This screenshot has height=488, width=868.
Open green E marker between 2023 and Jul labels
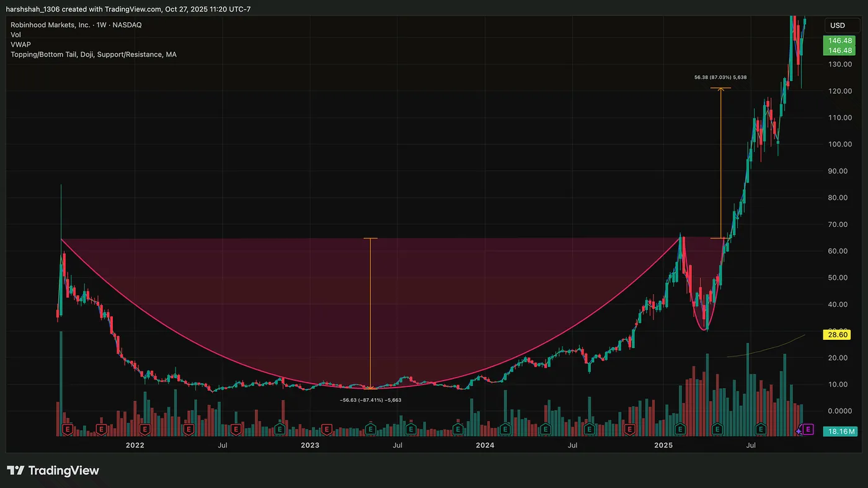[x=371, y=428]
